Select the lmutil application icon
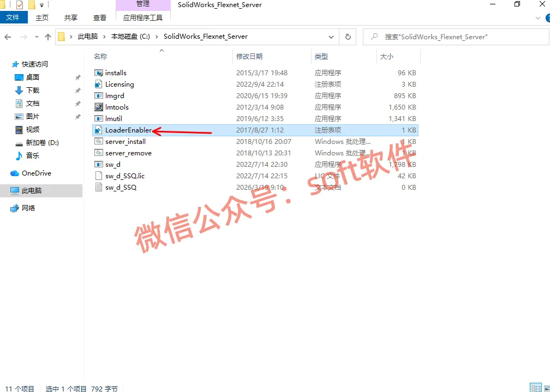 point(99,119)
